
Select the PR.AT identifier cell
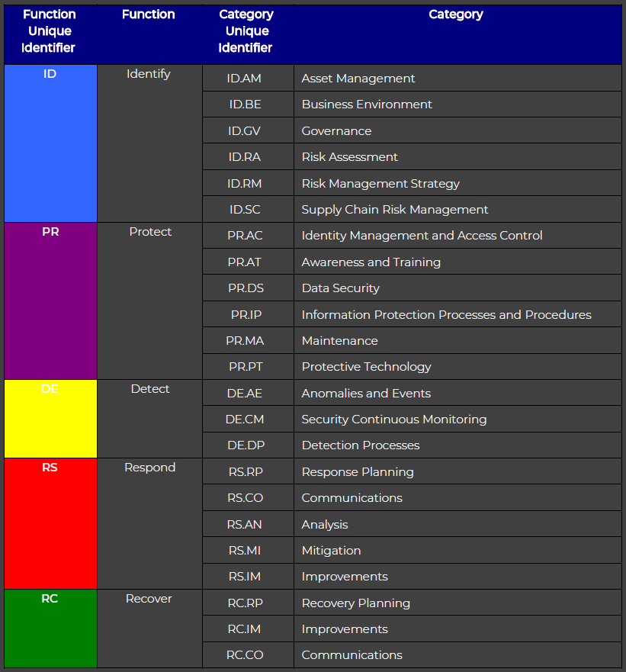[x=248, y=262]
